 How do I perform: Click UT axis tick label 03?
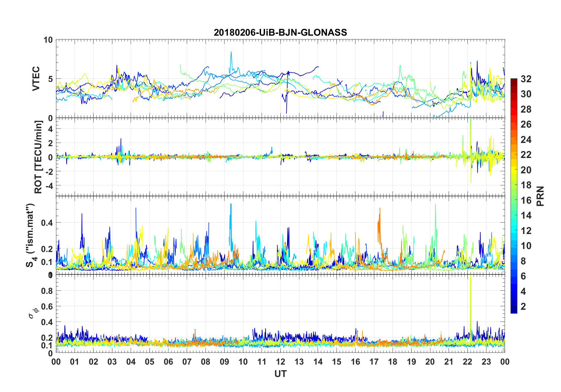112,362
